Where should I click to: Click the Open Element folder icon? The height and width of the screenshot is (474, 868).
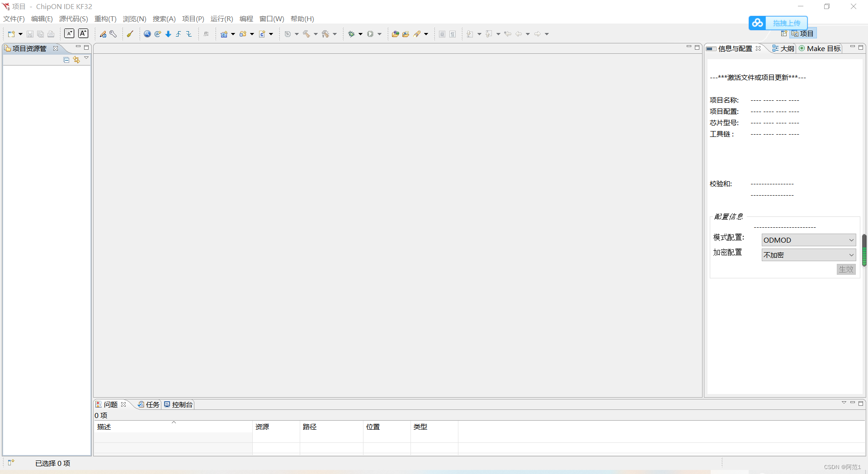[396, 34]
